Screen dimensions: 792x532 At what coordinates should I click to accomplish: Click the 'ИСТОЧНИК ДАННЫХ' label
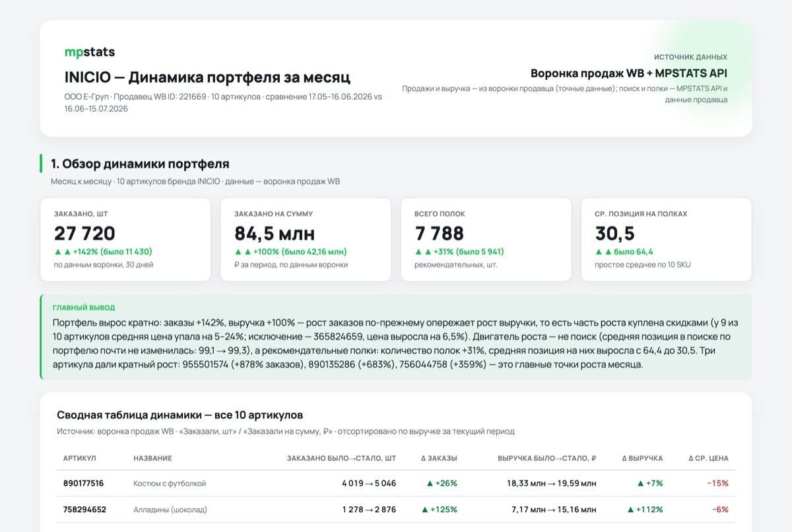coord(690,57)
